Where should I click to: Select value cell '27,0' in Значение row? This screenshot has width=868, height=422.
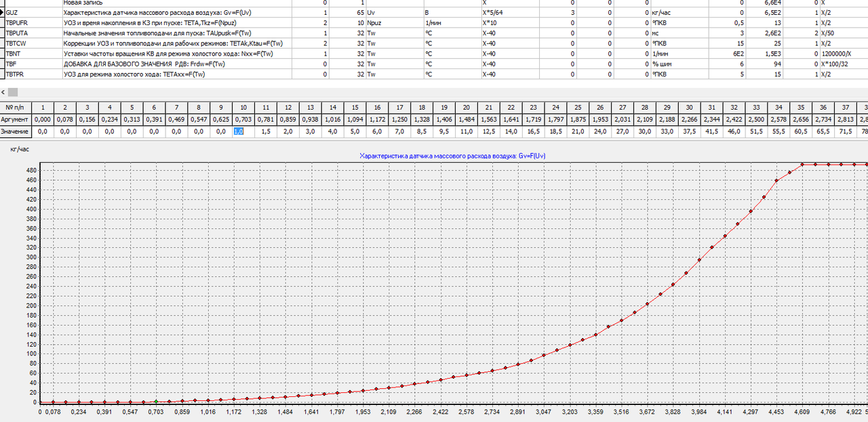tap(623, 131)
